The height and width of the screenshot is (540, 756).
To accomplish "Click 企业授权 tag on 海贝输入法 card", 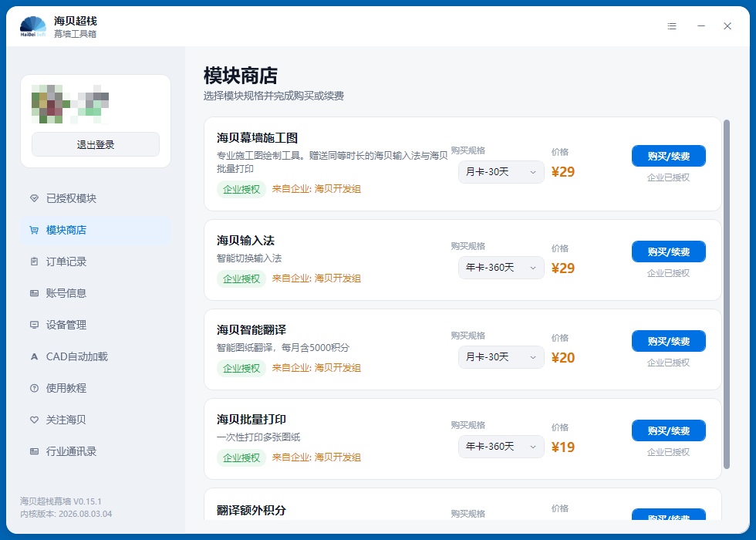I will [x=241, y=278].
